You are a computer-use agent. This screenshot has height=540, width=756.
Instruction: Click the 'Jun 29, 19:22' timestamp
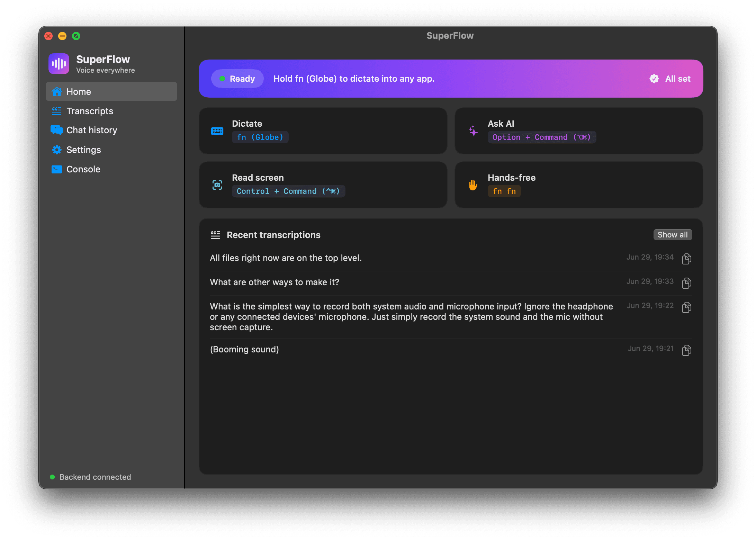pos(650,306)
